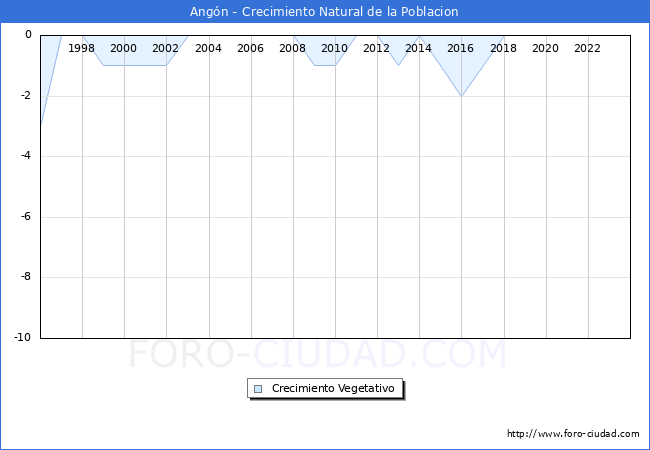This screenshot has height=450, width=650.
Task: Click the 2000 x-axis year label
Action: (x=124, y=48)
